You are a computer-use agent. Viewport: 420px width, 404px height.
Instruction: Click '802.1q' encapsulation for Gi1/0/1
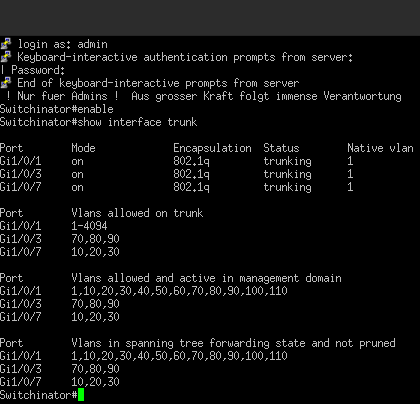click(191, 161)
